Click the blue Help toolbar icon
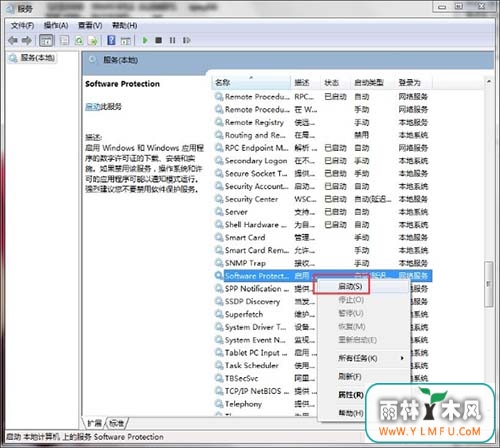 pos(111,41)
